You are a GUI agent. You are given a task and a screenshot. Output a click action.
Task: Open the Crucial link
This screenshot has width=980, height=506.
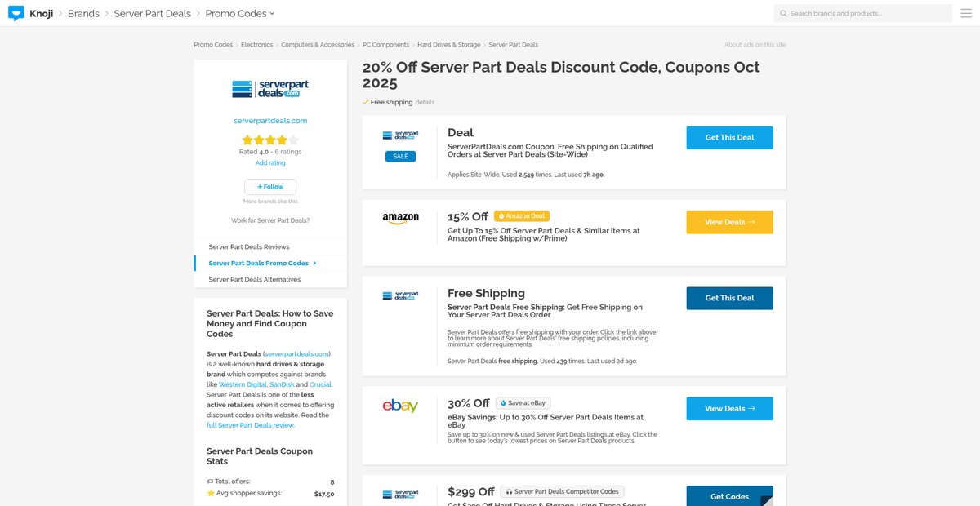(x=320, y=384)
